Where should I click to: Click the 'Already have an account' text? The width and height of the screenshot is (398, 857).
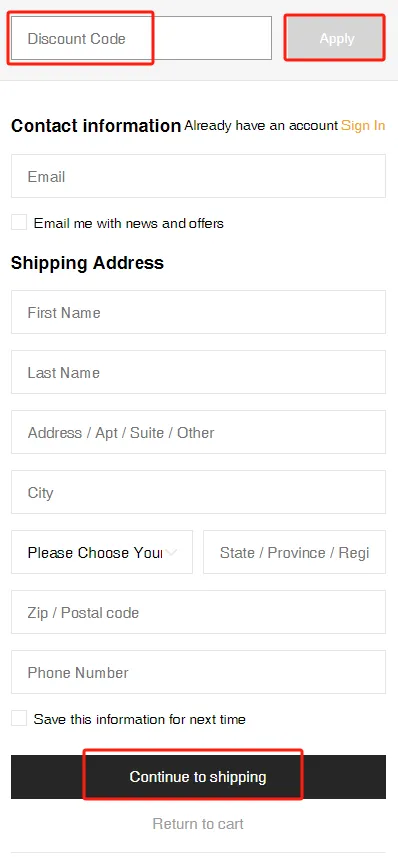[261, 126]
